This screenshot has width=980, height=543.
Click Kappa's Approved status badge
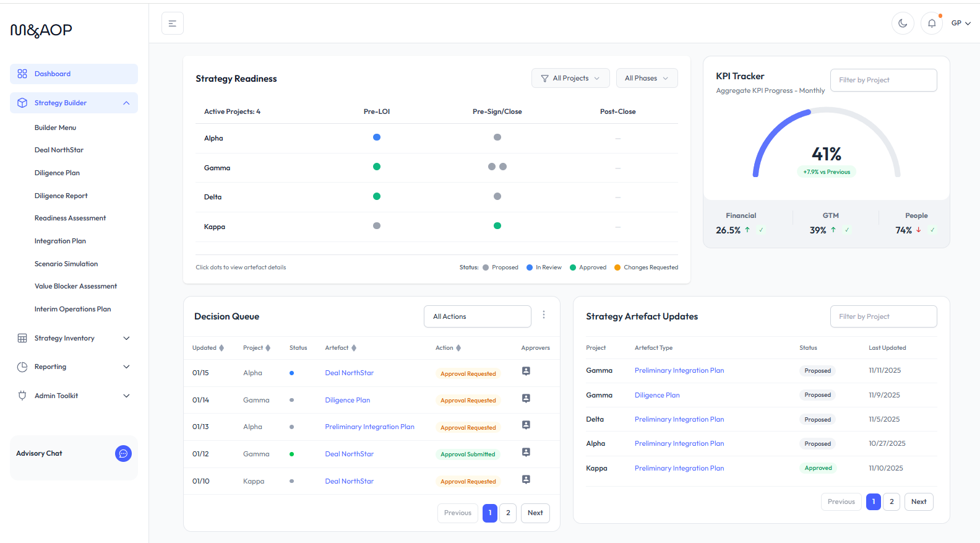pos(818,468)
